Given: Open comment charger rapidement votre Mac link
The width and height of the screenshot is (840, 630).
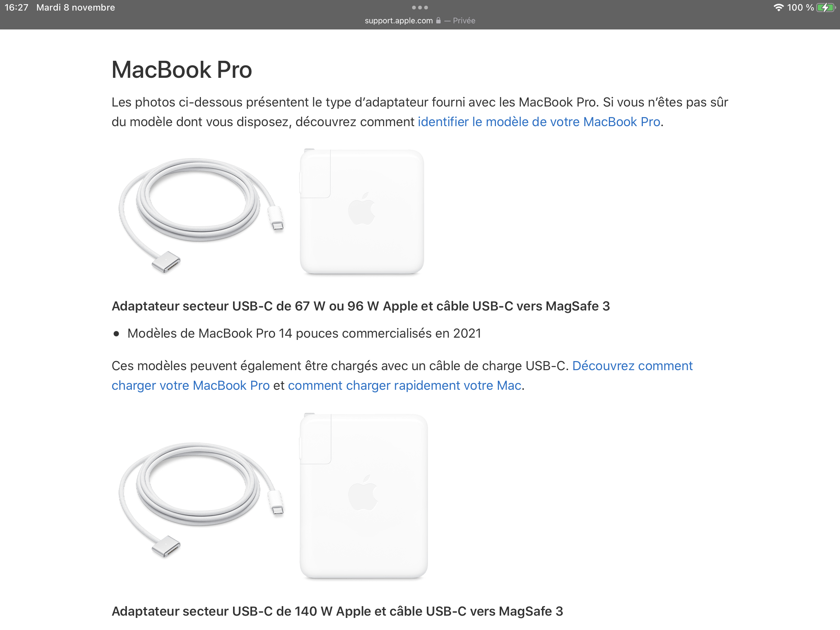Looking at the screenshot, I should pyautogui.click(x=405, y=386).
